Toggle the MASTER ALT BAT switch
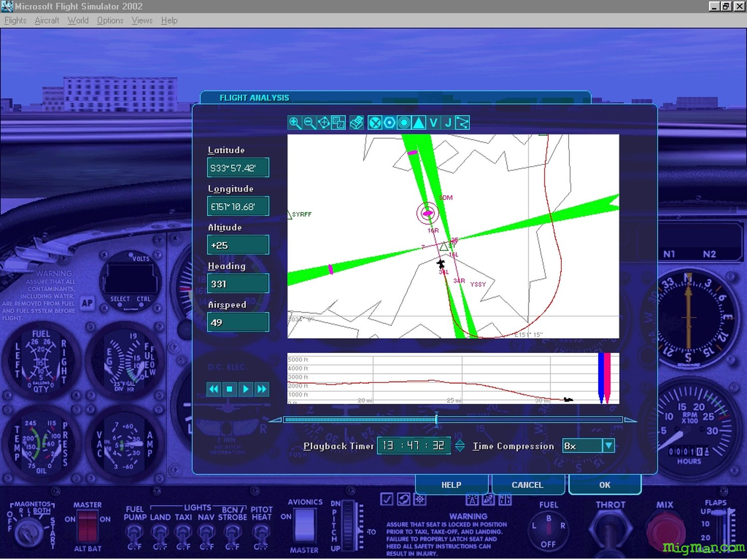 (x=88, y=527)
